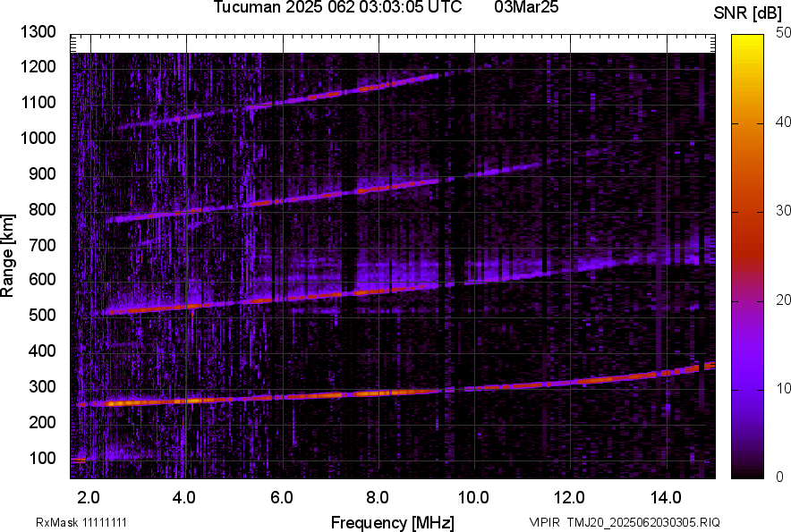Click the 'VIPIR' footer label
The image size is (791, 532).
point(545,522)
